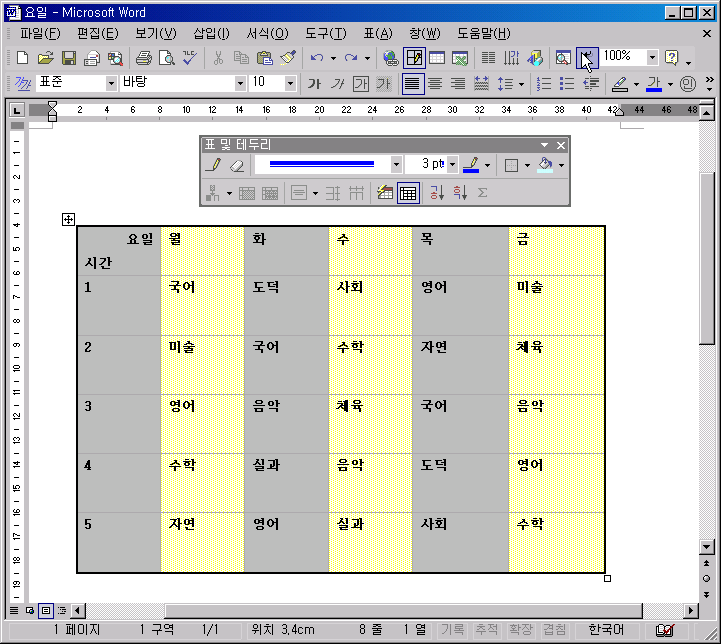The width and height of the screenshot is (721, 644).
Task: Open the 삽입(I) menu
Action: [211, 34]
